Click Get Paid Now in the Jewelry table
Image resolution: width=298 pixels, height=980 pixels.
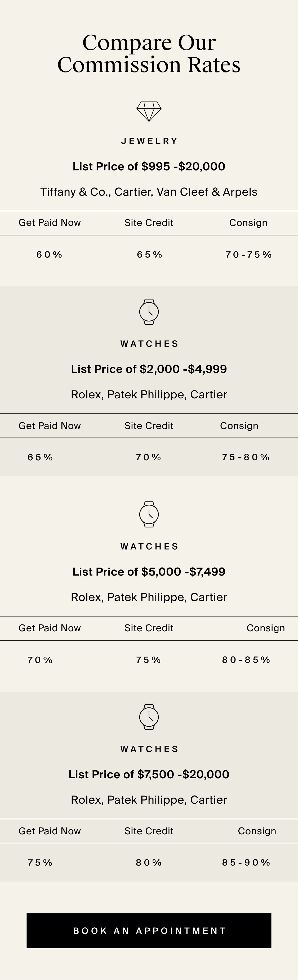click(x=50, y=223)
